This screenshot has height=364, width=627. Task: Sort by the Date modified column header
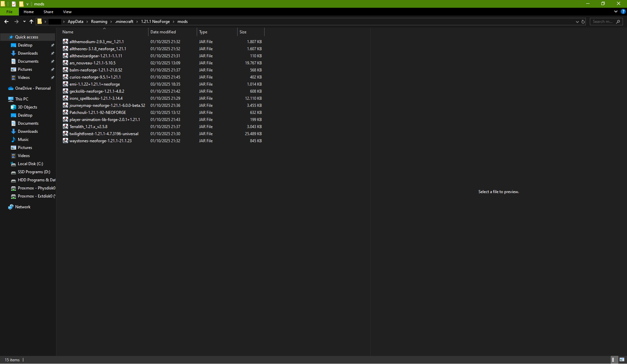(x=163, y=32)
